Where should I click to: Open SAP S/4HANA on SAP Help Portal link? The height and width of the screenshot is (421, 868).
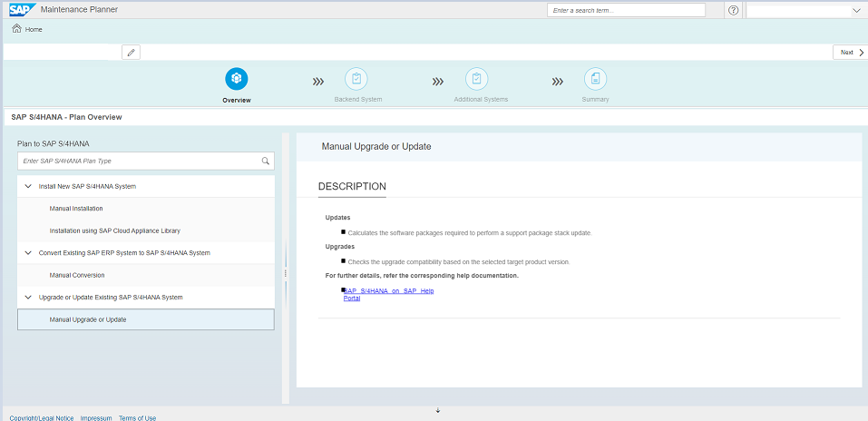coord(388,294)
